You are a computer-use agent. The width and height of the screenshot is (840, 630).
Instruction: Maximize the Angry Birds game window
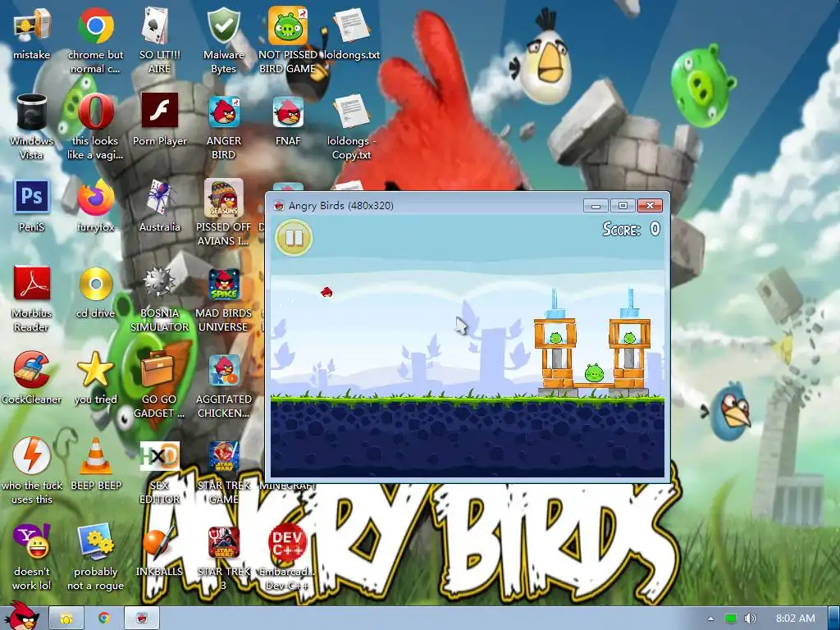(623, 205)
